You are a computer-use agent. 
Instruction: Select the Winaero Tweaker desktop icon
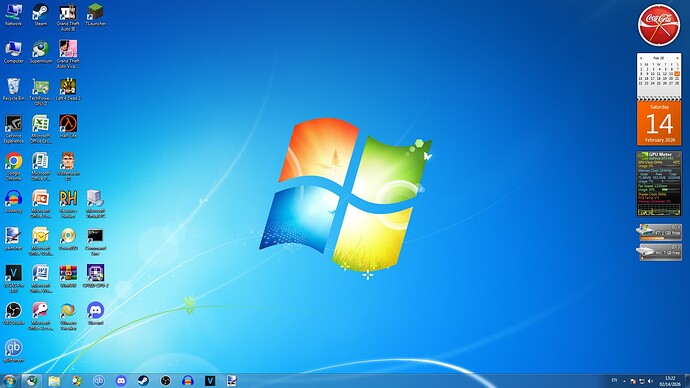(68, 316)
